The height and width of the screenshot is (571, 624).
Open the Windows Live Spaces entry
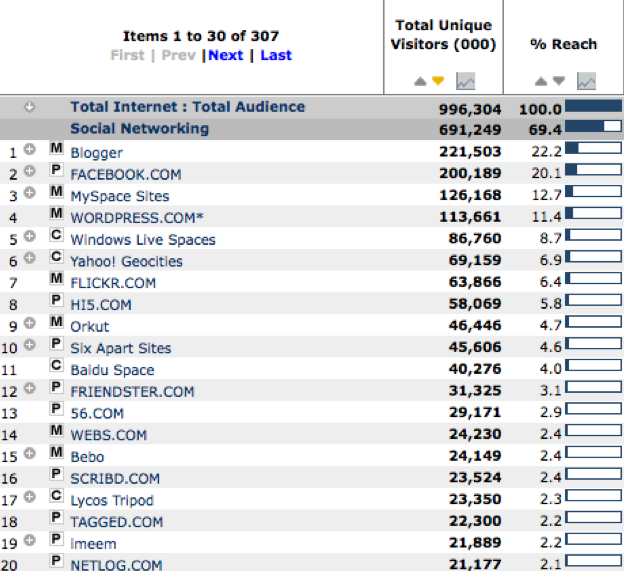143,240
